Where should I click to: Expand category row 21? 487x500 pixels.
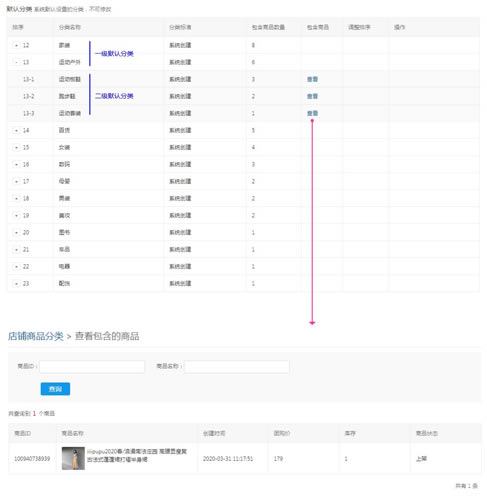click(16, 249)
